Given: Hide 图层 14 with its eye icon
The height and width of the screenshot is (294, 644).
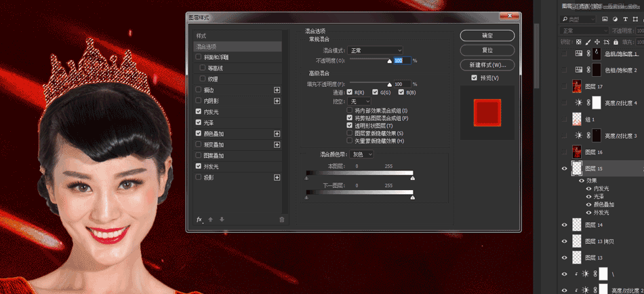Looking at the screenshot, I should (x=564, y=225).
